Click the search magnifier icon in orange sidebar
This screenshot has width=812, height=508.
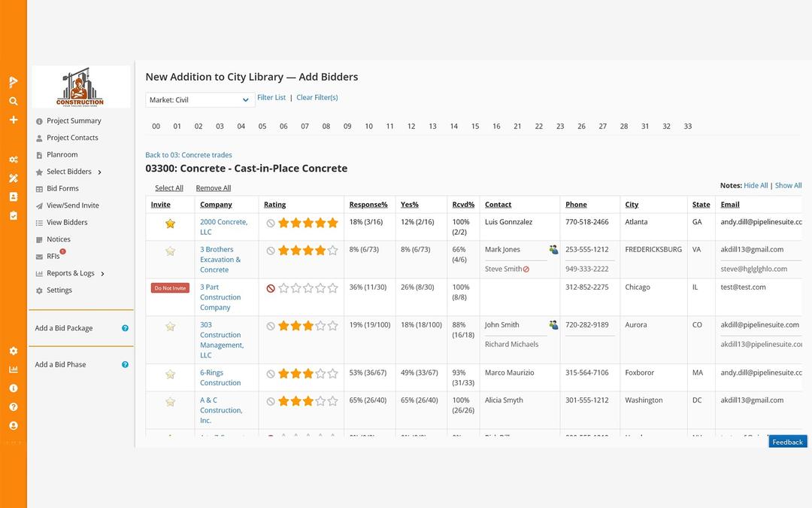pos(14,101)
